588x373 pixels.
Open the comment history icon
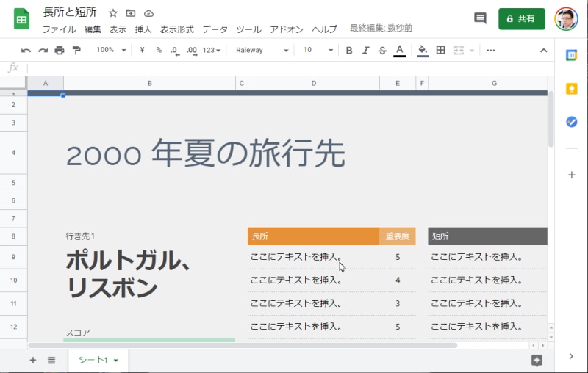(x=480, y=18)
